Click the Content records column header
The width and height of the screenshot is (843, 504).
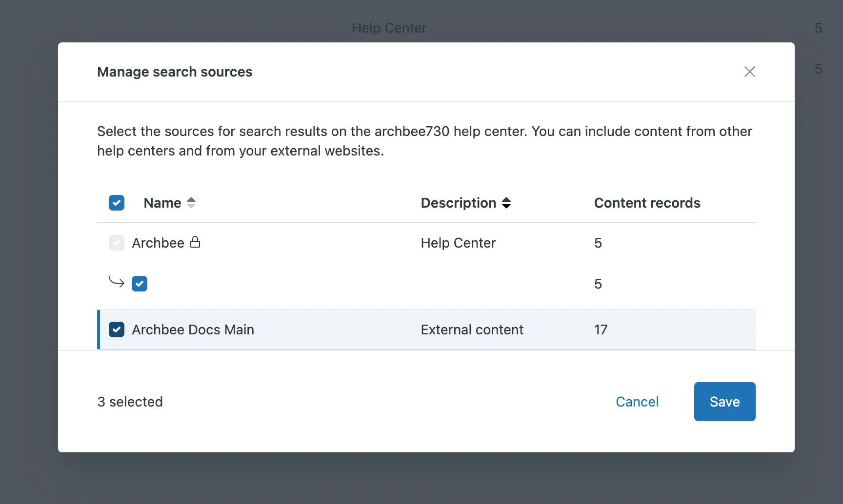point(647,203)
